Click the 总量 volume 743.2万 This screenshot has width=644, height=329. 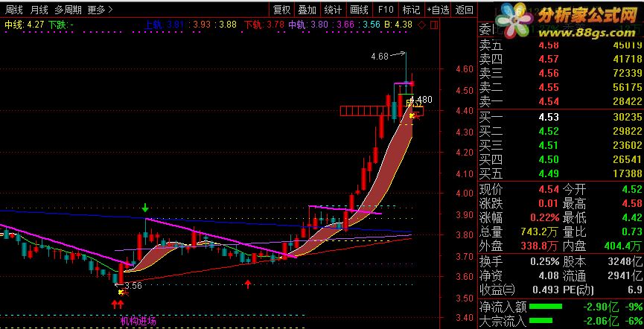point(539,232)
